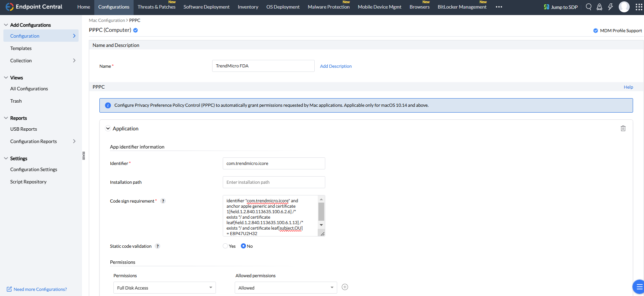Click the blue info icon in PPPC banner
Screen dimensions: 644x296
coord(108,105)
